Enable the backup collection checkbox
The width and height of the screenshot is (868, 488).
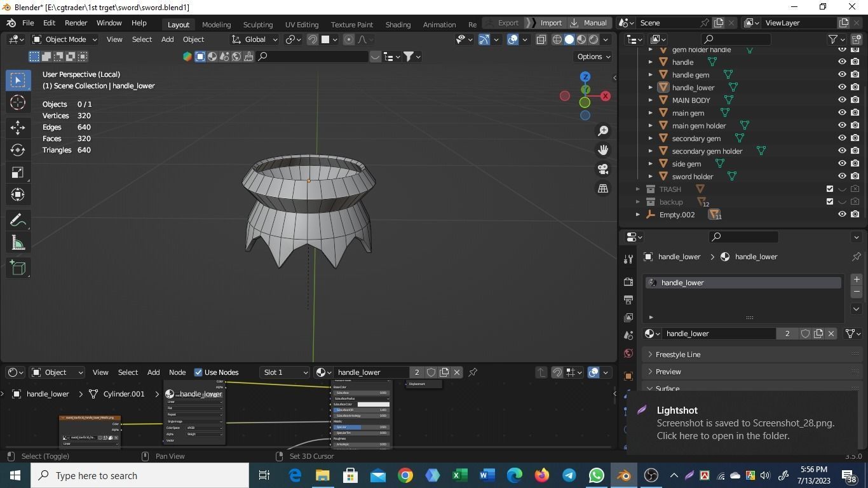click(x=830, y=201)
